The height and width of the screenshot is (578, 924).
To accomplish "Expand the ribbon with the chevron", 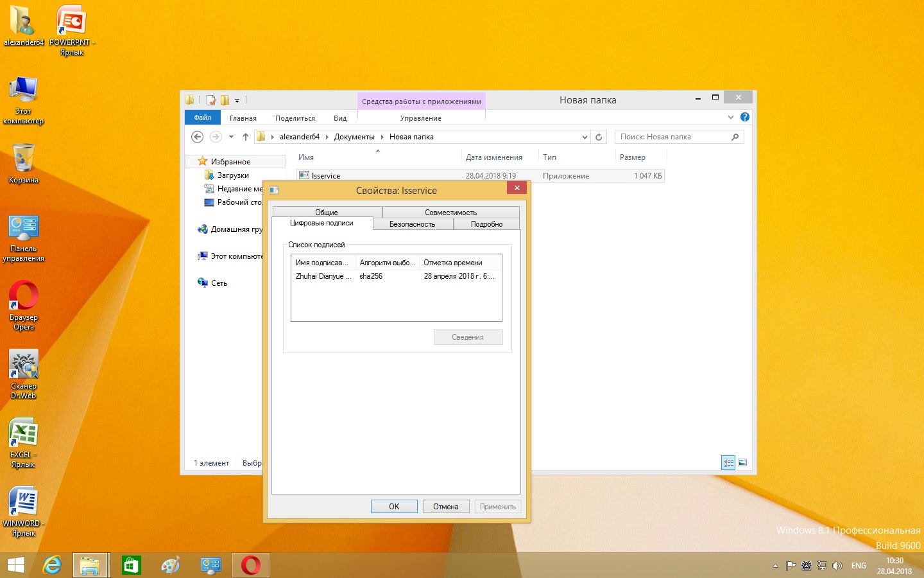I will (x=730, y=117).
